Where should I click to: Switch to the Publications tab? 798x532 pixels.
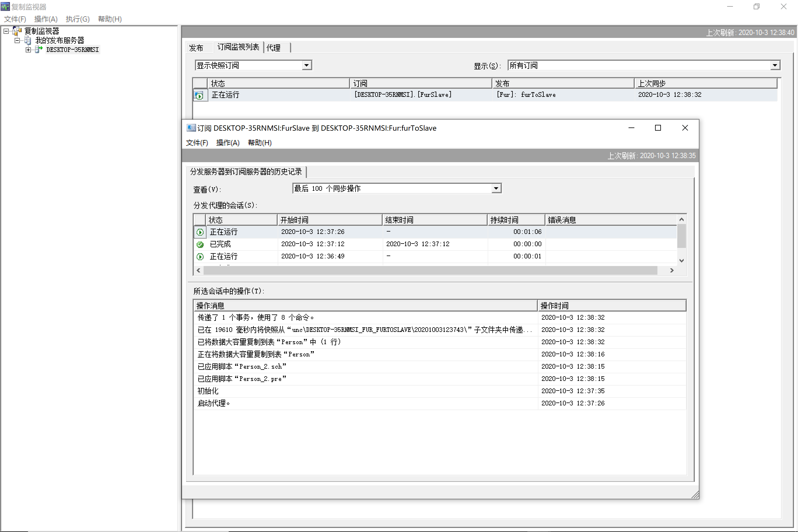(x=197, y=48)
